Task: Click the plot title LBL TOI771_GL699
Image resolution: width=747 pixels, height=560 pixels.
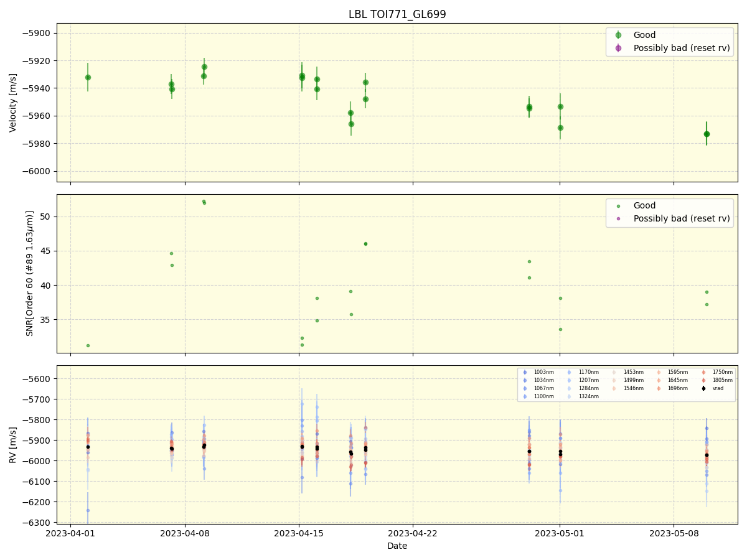Action: pyautogui.click(x=397, y=14)
